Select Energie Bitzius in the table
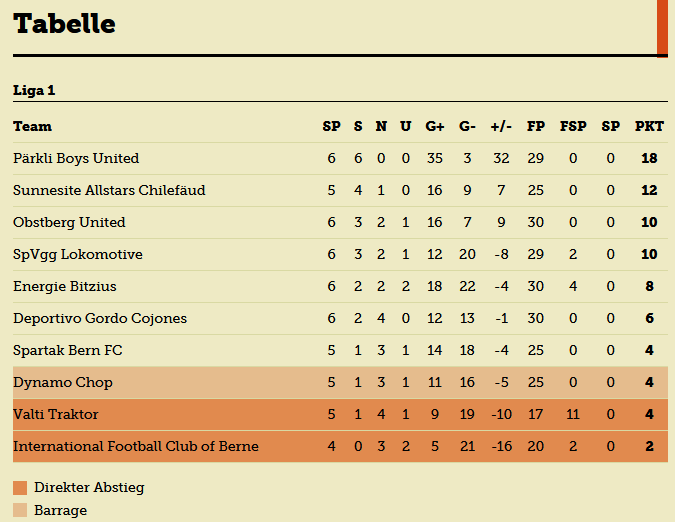Viewport: 675px width, 522px height. click(65, 286)
